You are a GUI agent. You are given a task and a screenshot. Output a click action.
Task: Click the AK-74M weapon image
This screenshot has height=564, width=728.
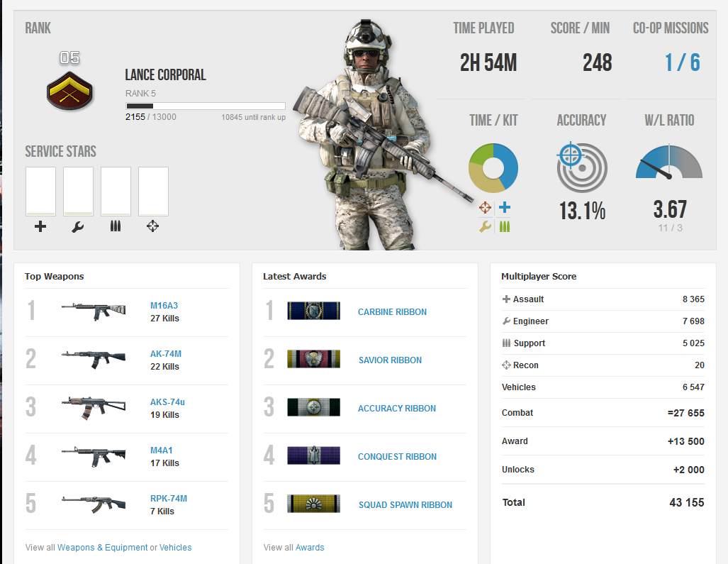click(x=94, y=359)
